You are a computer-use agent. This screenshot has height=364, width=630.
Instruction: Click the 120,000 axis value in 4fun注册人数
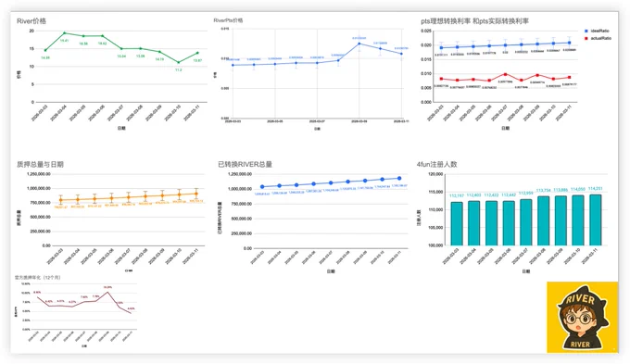point(435,174)
